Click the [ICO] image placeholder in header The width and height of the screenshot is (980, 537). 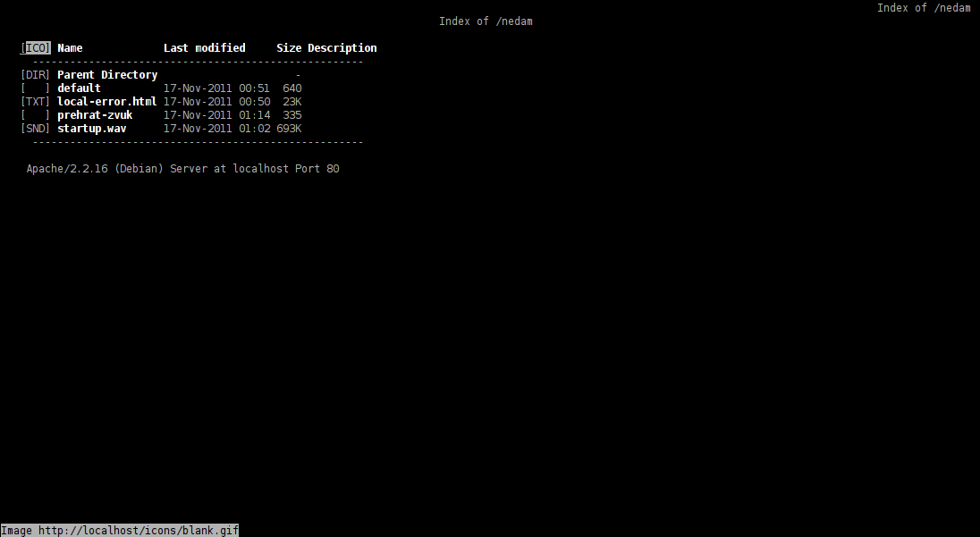[x=36, y=48]
